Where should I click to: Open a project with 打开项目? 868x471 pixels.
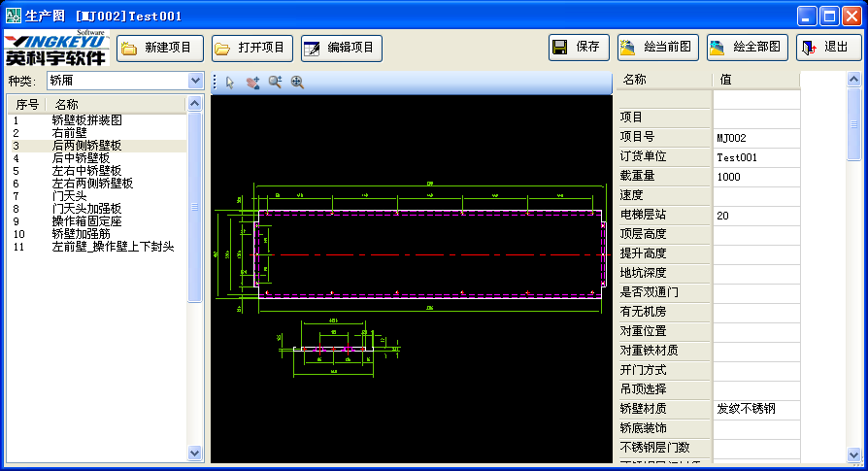coord(250,48)
